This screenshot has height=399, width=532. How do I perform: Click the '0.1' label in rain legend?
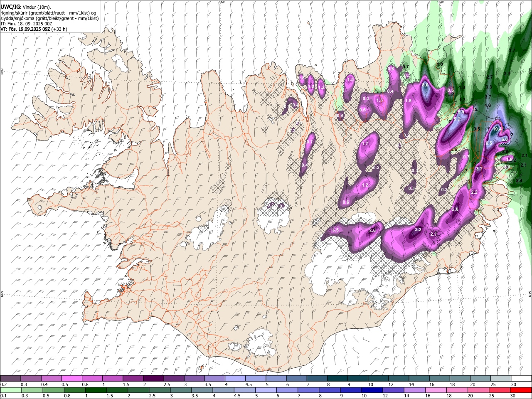(3, 396)
